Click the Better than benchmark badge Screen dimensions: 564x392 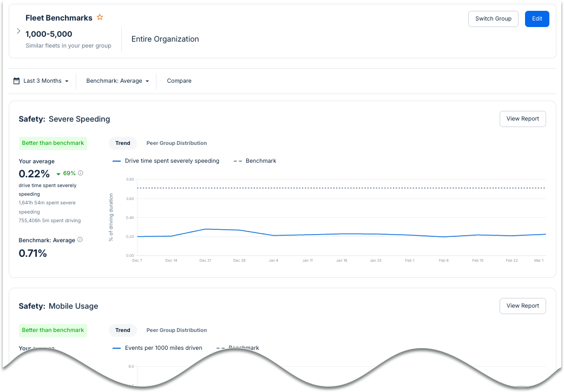pyautogui.click(x=53, y=143)
